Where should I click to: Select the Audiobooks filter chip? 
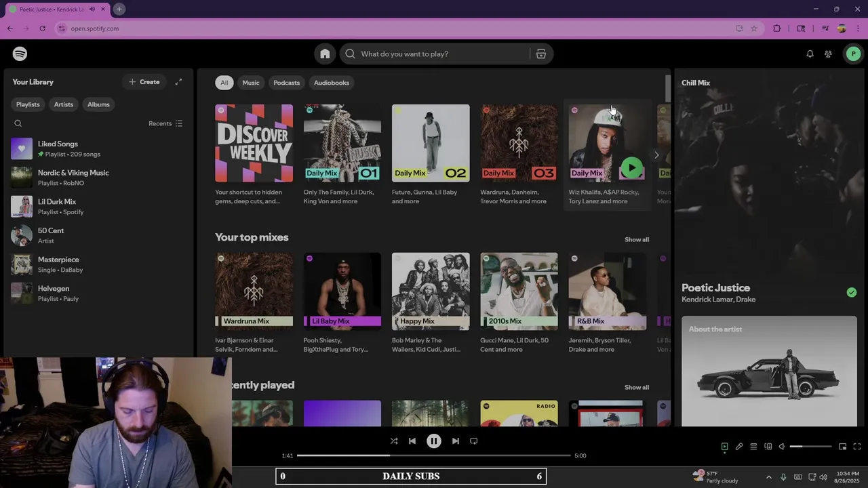tap(332, 83)
